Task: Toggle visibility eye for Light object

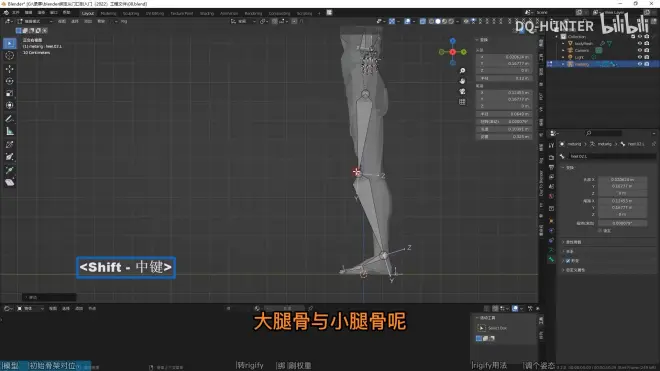Action: point(639,57)
